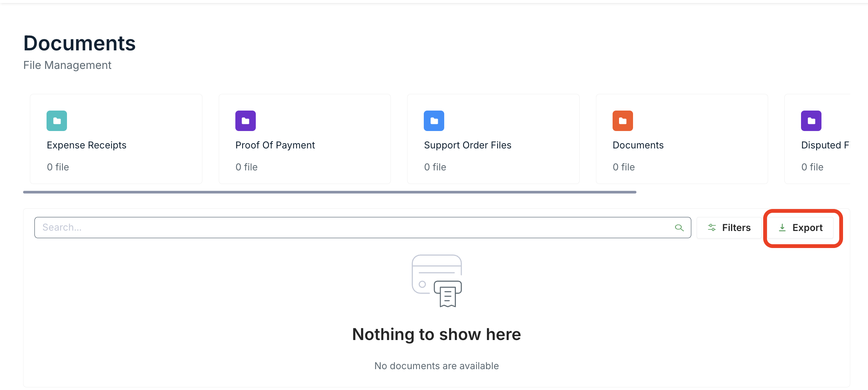
Task: Open Support Order Files card title
Action: click(467, 145)
